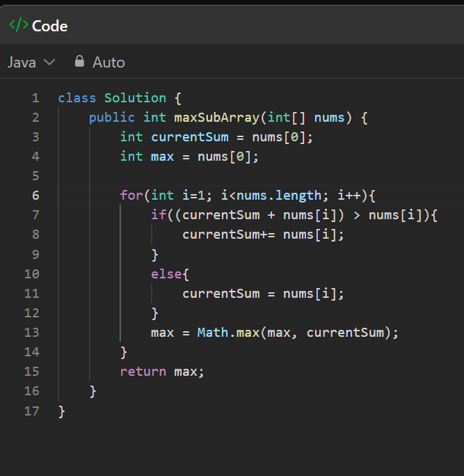Image resolution: width=464 pixels, height=476 pixels.
Task: Click the closing brace on line 12
Action: pyautogui.click(x=154, y=313)
